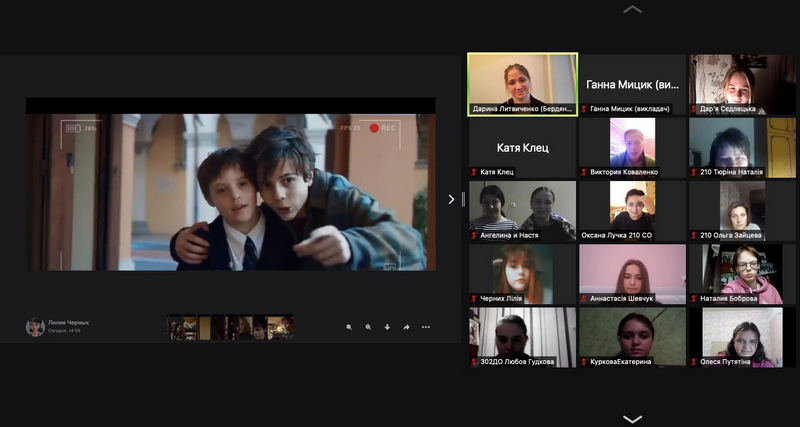Click muted mic icon for Ангелина и Настя
The image size is (800, 427).
pyautogui.click(x=474, y=236)
